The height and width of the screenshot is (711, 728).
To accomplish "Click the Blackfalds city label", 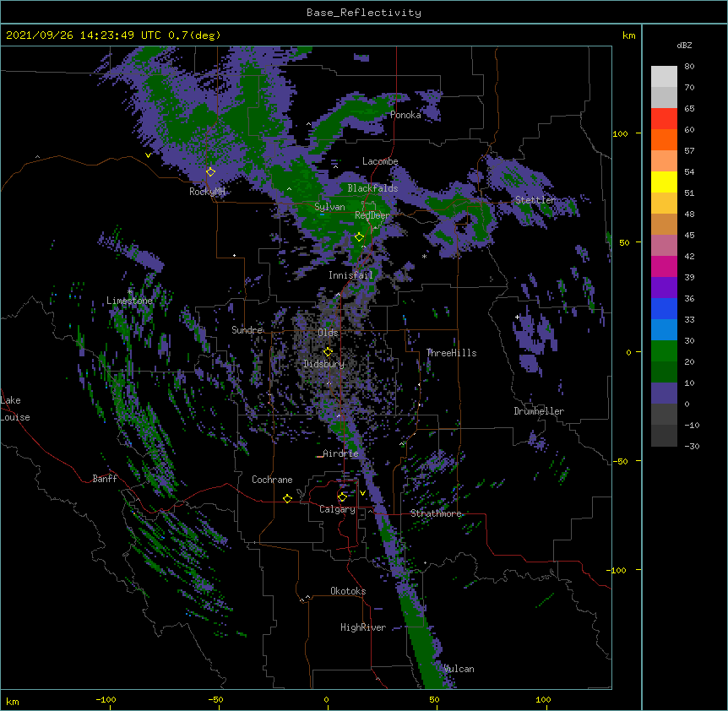I will tap(372, 188).
